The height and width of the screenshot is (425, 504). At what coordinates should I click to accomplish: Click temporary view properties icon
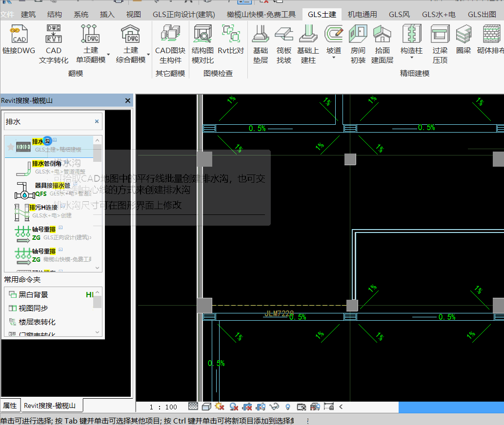pos(302,406)
